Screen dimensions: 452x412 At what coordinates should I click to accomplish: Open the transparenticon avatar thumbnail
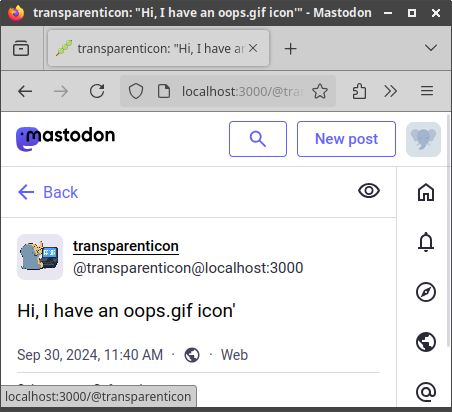[x=40, y=257]
